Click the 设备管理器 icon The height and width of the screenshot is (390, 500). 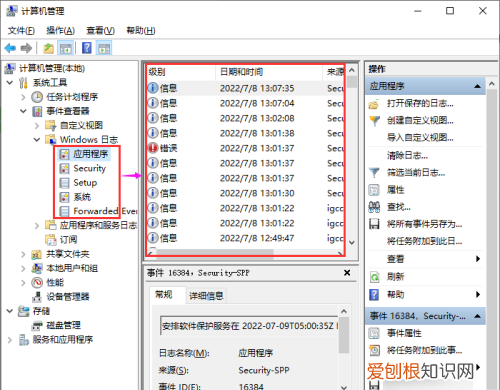tap(37, 297)
